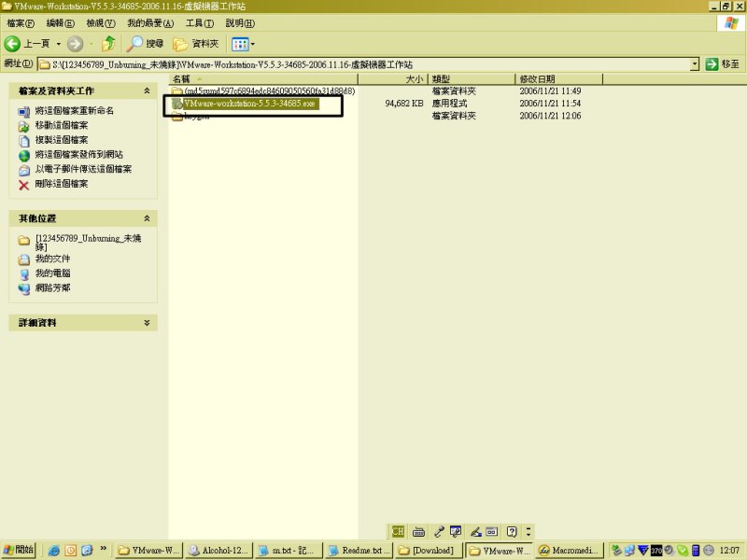Toggle the 資料夾 folders pane
This screenshot has width=747, height=560.
[196, 44]
